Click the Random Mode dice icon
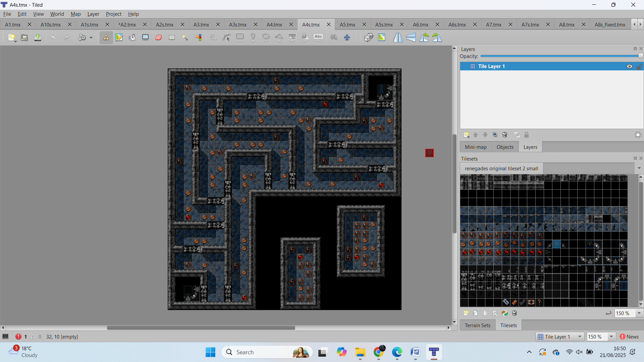 369,38
